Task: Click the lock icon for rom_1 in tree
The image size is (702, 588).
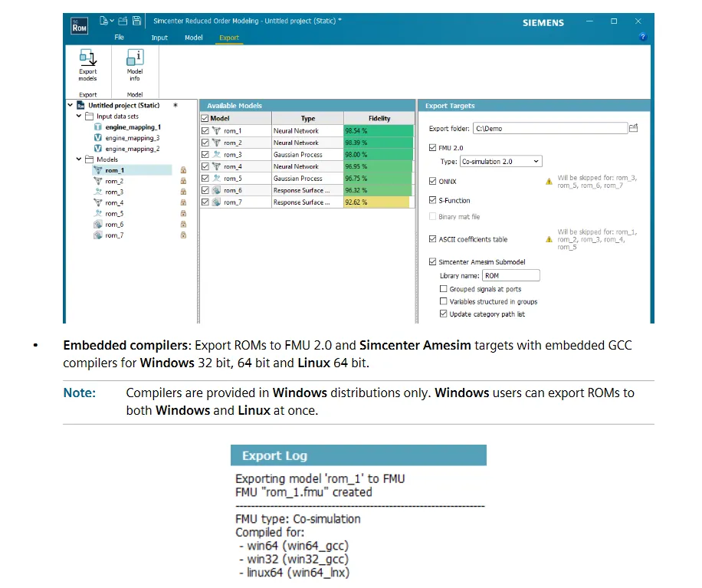Action: (x=183, y=170)
